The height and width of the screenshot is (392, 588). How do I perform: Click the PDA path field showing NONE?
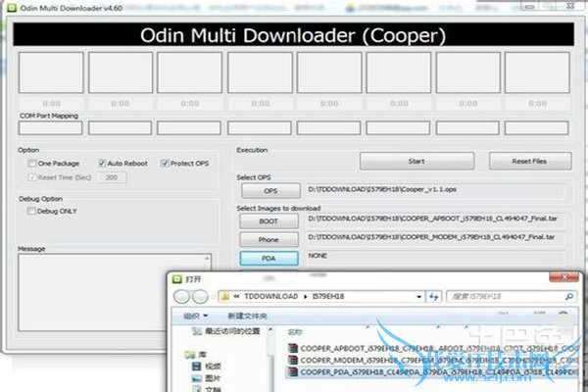click(435, 258)
